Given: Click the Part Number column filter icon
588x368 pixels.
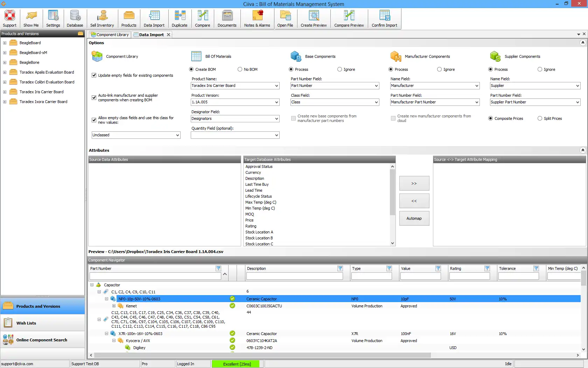Looking at the screenshot, I should click(x=218, y=268).
